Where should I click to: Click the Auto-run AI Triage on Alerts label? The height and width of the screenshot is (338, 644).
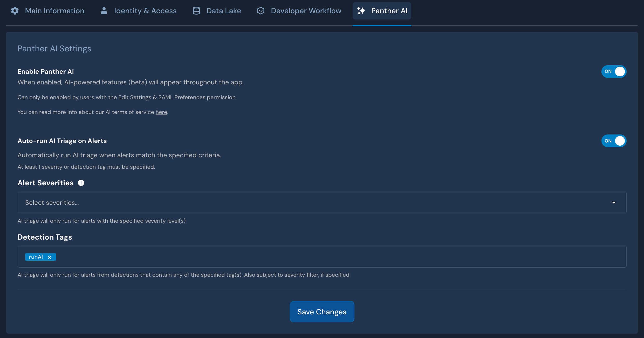(x=62, y=141)
